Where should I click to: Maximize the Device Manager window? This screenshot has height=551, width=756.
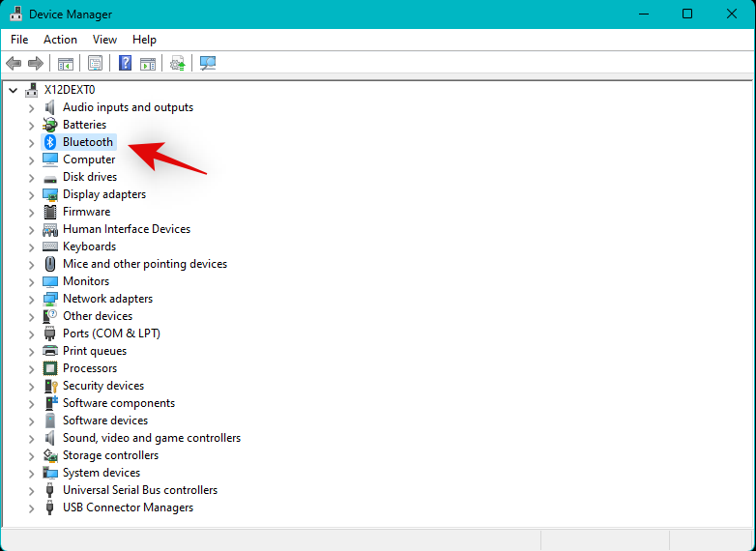[687, 14]
